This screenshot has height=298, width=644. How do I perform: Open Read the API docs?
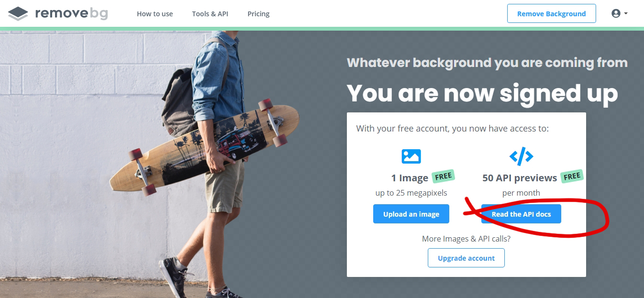(x=521, y=214)
